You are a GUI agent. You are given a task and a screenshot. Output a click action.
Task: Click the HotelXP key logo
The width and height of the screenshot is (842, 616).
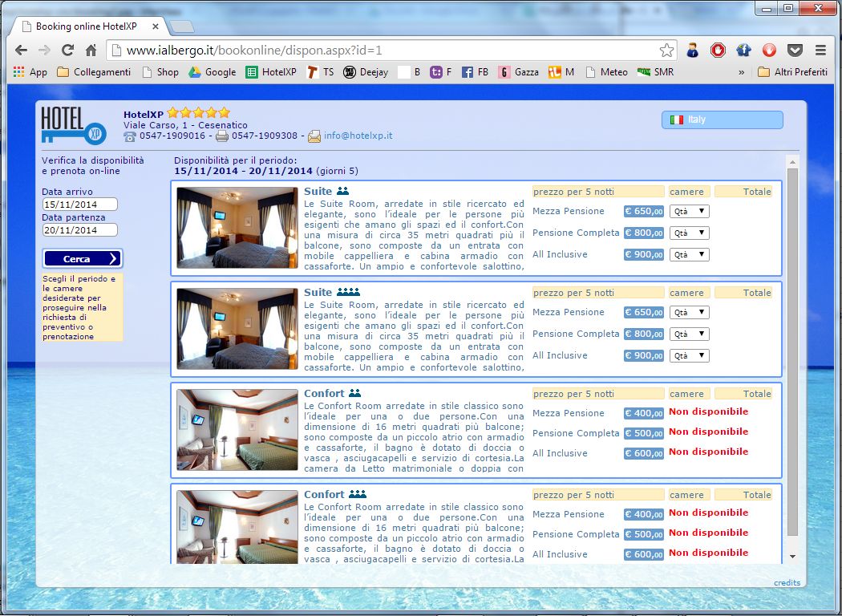(x=74, y=125)
